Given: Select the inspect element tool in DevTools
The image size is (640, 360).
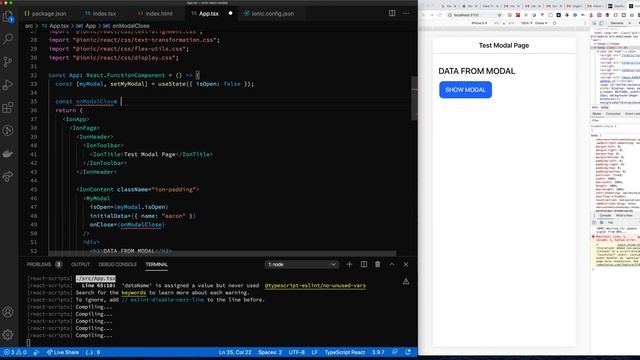Looking at the screenshot, I should (594, 23).
